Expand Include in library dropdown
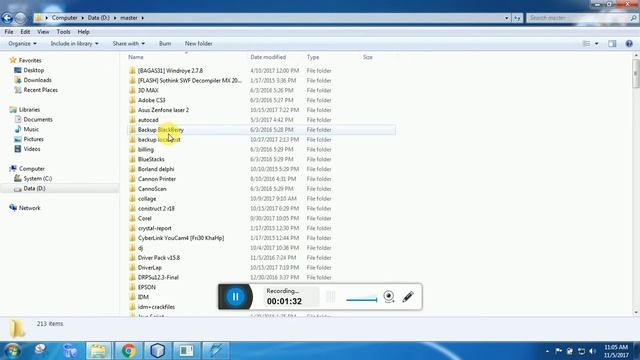 [x=74, y=44]
